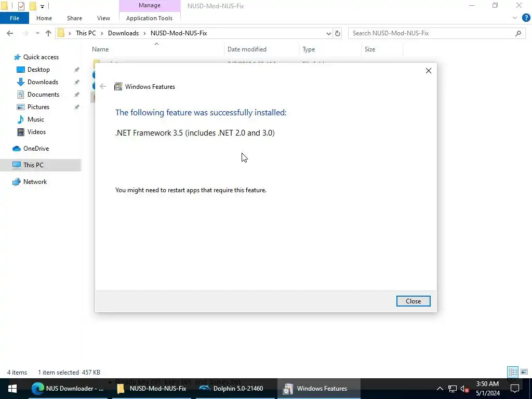Select Quick access in navigation pane
Image resolution: width=532 pixels, height=399 pixels.
pyautogui.click(x=41, y=57)
